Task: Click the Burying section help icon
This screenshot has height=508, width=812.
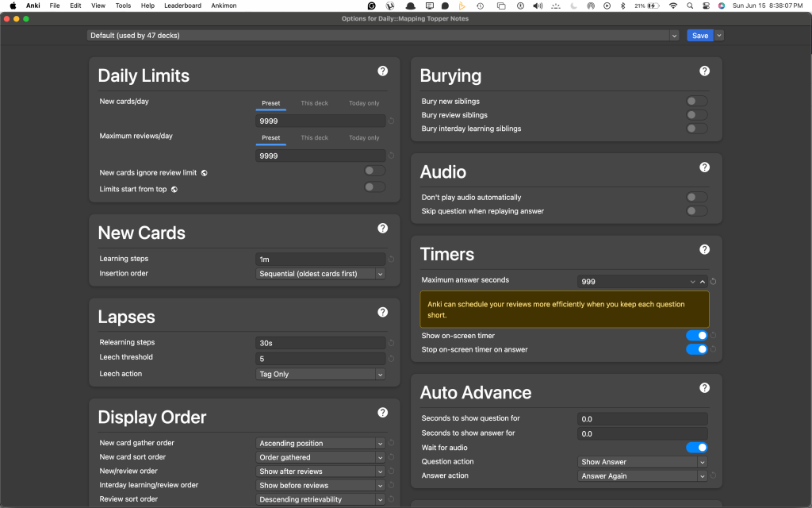Action: (704, 71)
